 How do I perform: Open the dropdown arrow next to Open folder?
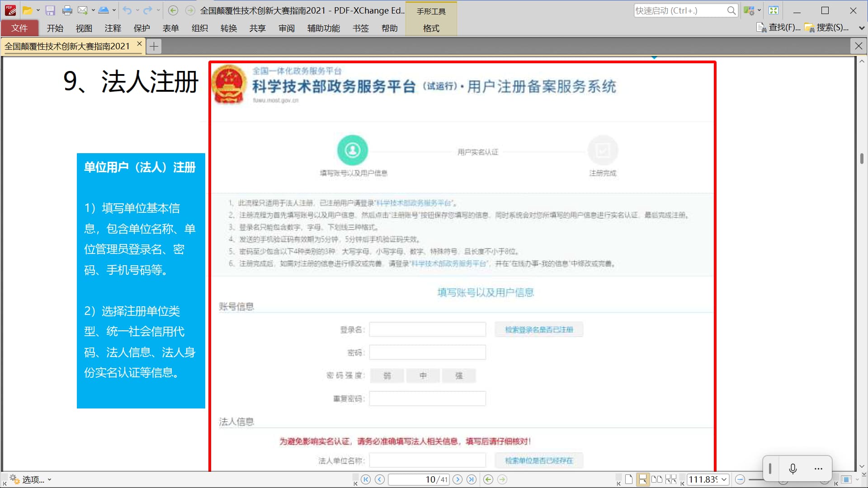click(38, 10)
